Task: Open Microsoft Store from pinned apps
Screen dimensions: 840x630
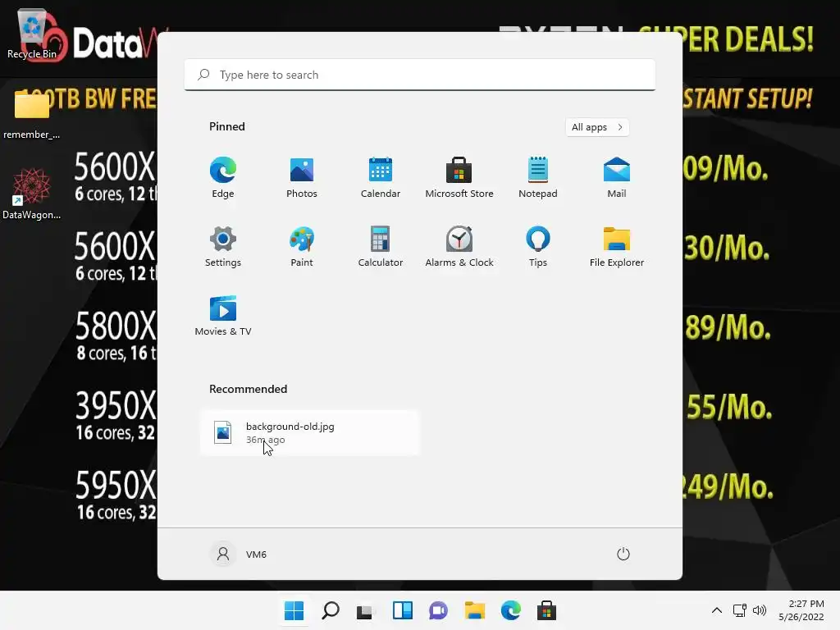Action: pos(459,178)
